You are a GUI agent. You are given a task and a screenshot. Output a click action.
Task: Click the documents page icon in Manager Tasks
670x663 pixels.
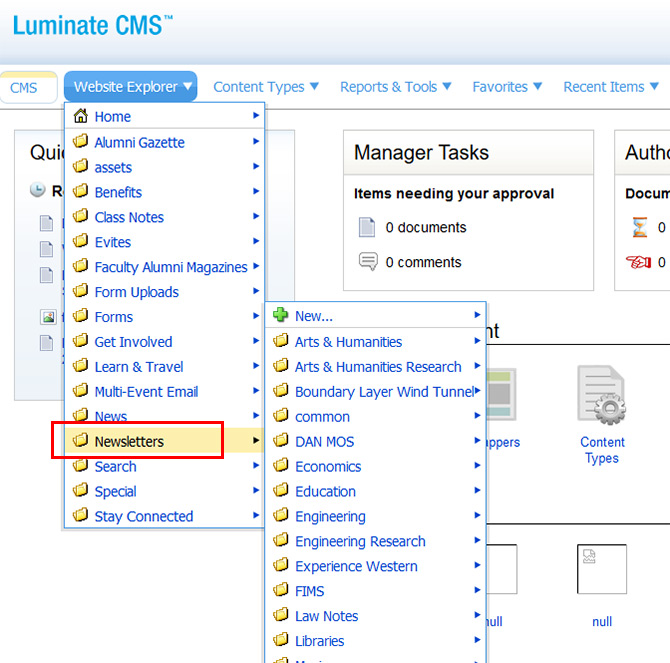point(367,227)
